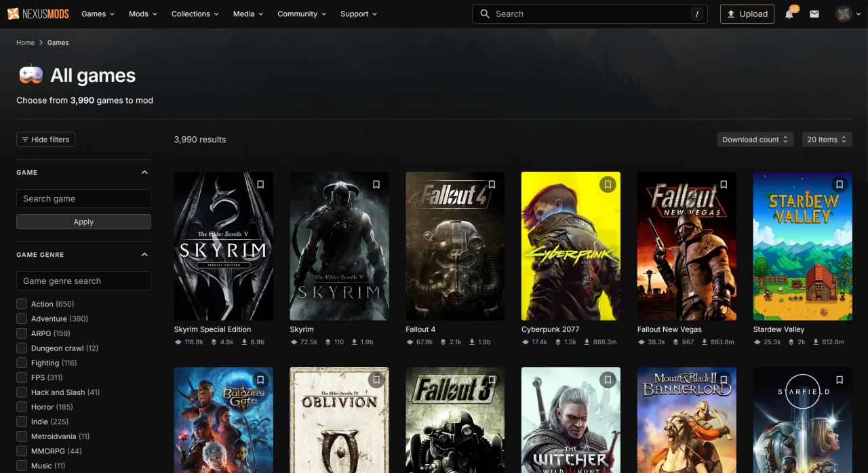This screenshot has height=473, width=868.
Task: Collapse the GAME GENRE filter section
Action: 144,255
